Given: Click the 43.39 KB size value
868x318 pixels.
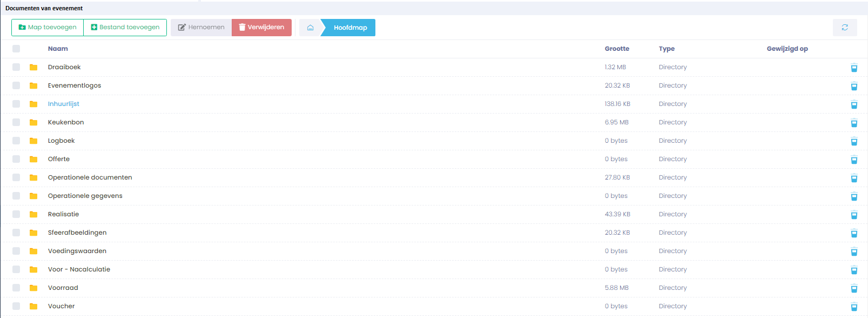Looking at the screenshot, I should 617,214.
